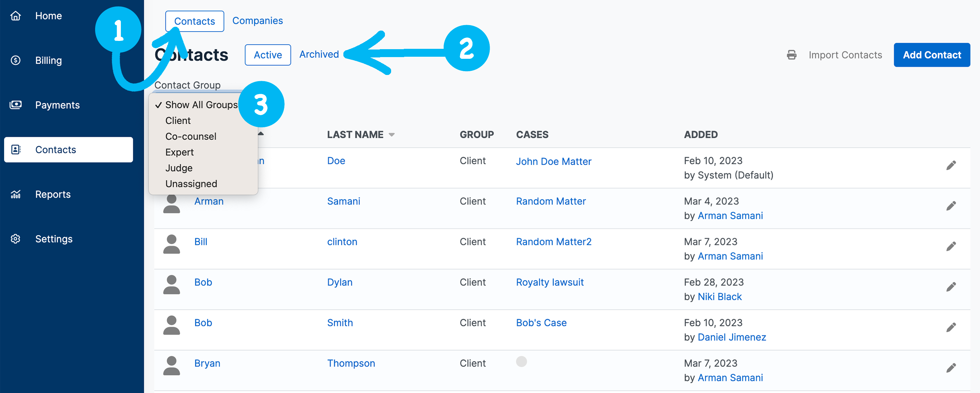The height and width of the screenshot is (393, 980).
Task: Edit Bill clinton via pencil icon
Action: [x=951, y=247]
